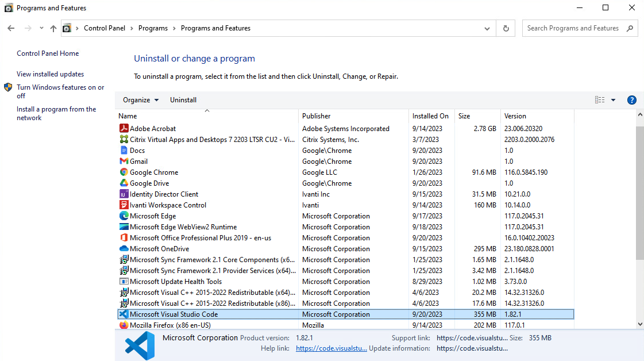Navigate to Control Panel breadcrumb
Image resolution: width=644 pixels, height=361 pixels.
105,28
